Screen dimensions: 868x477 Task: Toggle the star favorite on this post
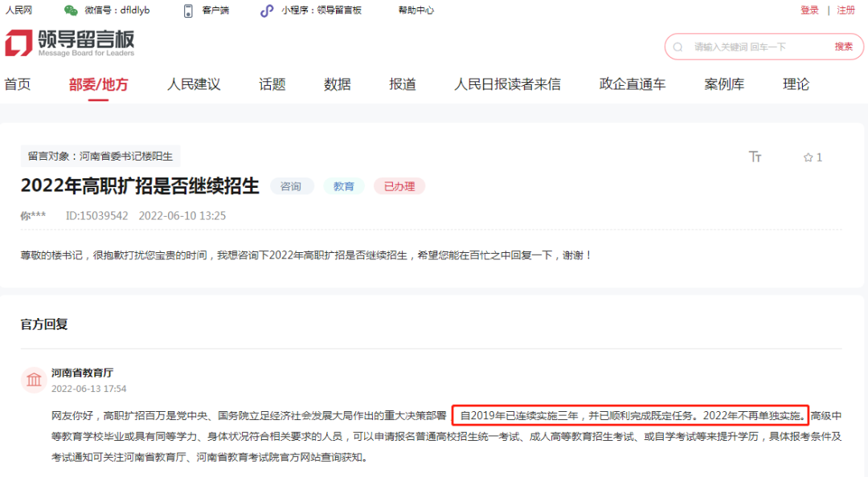tap(807, 157)
